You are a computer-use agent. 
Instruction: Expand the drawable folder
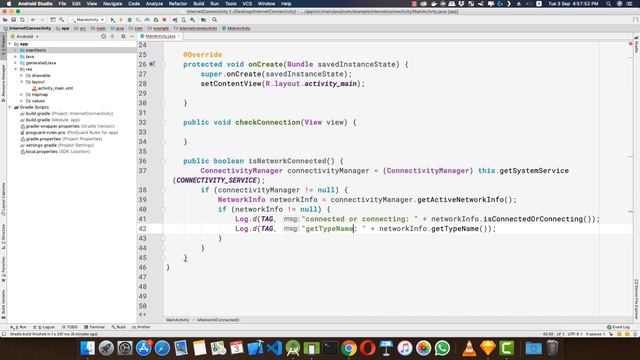(x=22, y=76)
